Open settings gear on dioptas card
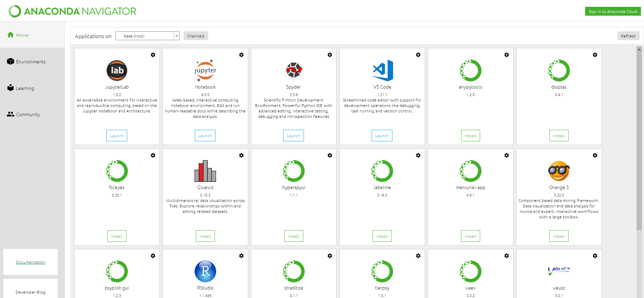The width and height of the screenshot is (644, 298). [x=595, y=55]
